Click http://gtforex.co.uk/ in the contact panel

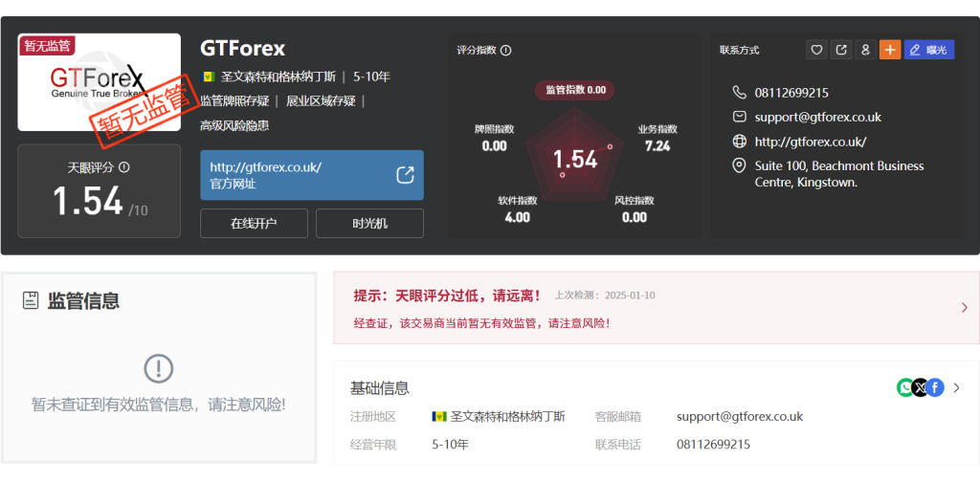point(810,142)
